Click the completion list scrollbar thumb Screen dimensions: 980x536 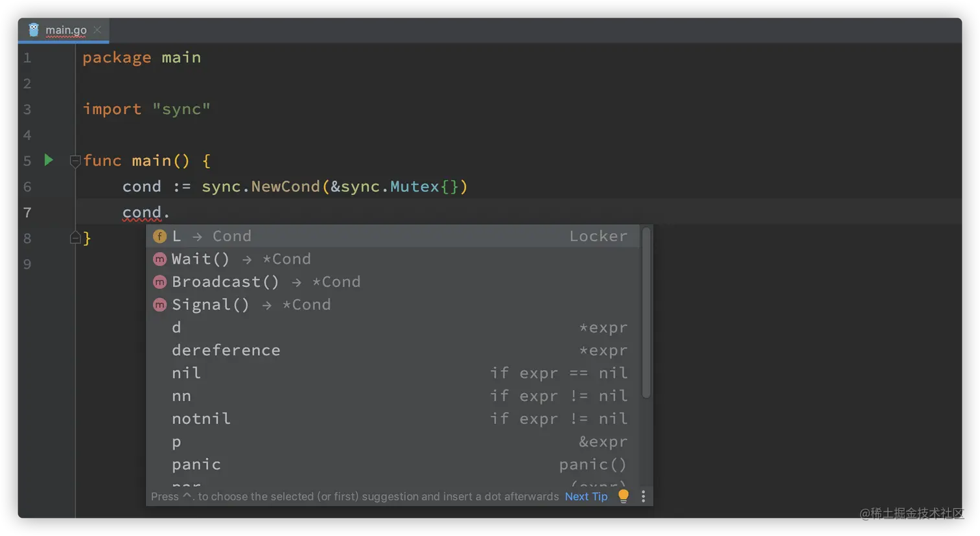[646, 312]
